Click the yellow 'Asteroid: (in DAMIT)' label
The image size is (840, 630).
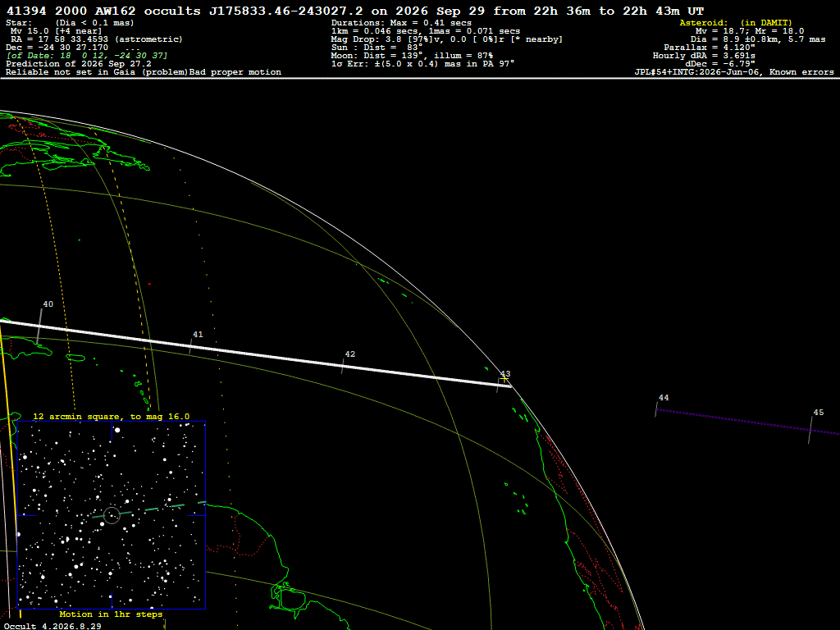736,22
